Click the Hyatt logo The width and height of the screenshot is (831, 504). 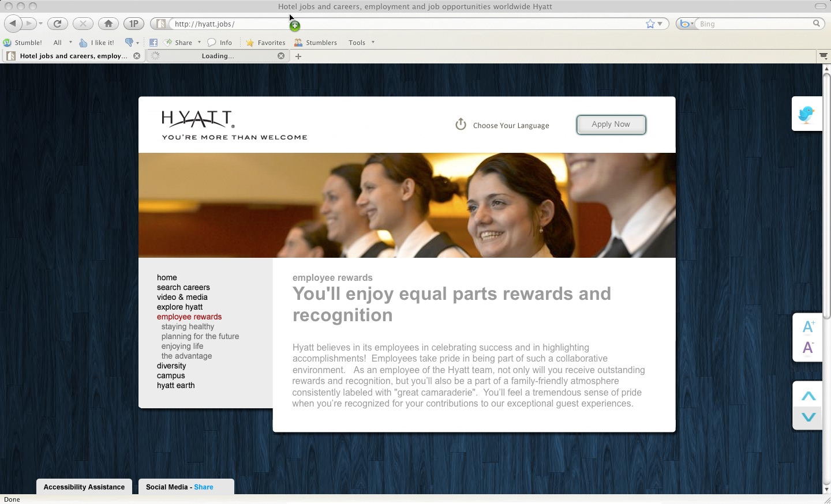[x=234, y=125]
